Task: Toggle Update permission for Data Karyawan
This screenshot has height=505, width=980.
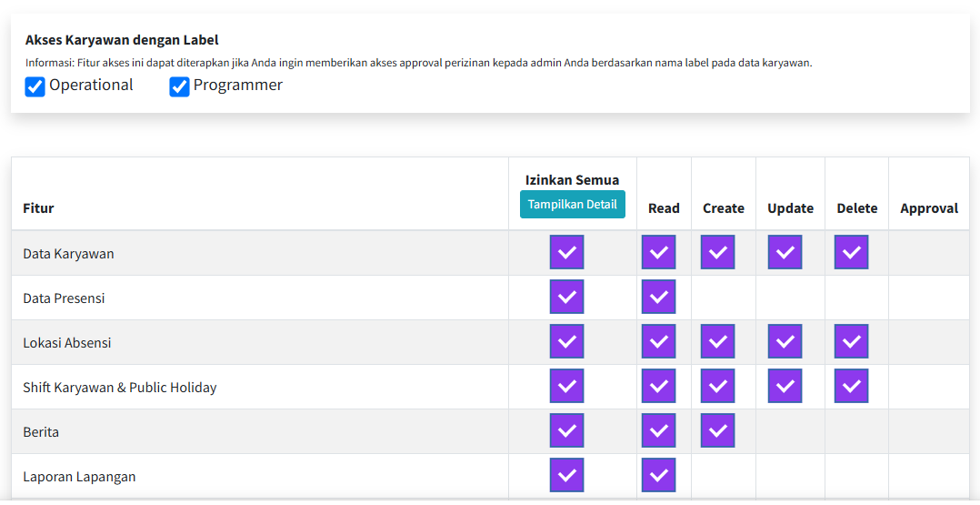Action: 785,252
